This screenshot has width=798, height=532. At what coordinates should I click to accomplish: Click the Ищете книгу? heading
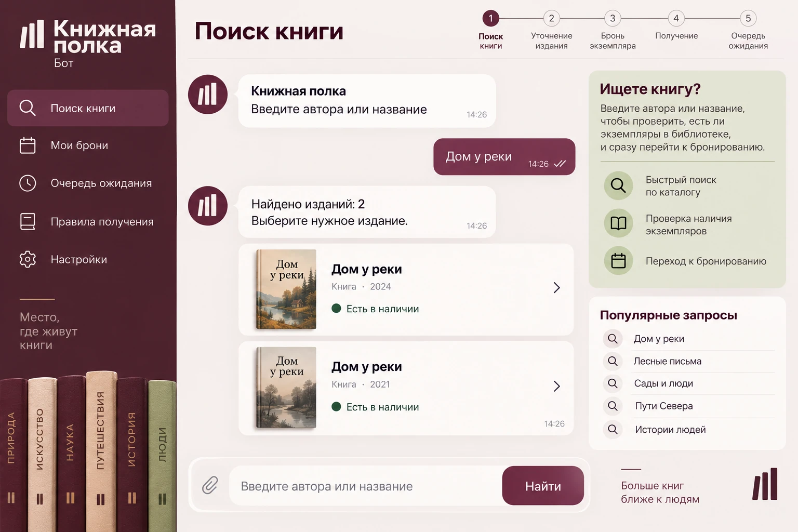click(650, 89)
